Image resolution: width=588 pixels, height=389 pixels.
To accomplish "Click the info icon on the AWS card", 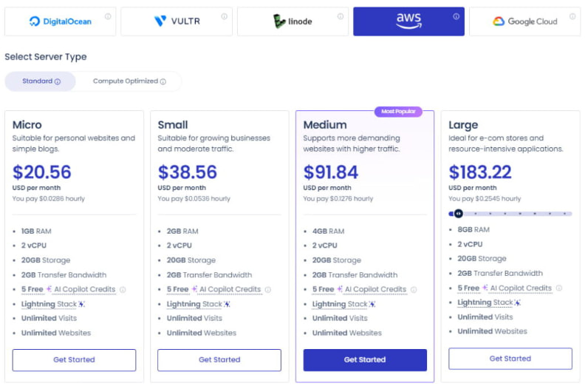I will (x=456, y=16).
